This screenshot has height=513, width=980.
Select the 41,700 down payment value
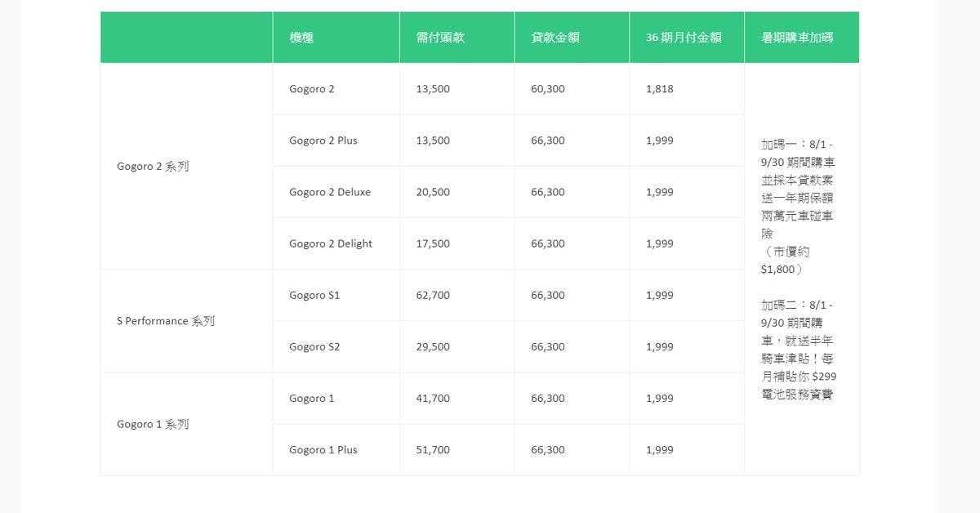pyautogui.click(x=433, y=398)
